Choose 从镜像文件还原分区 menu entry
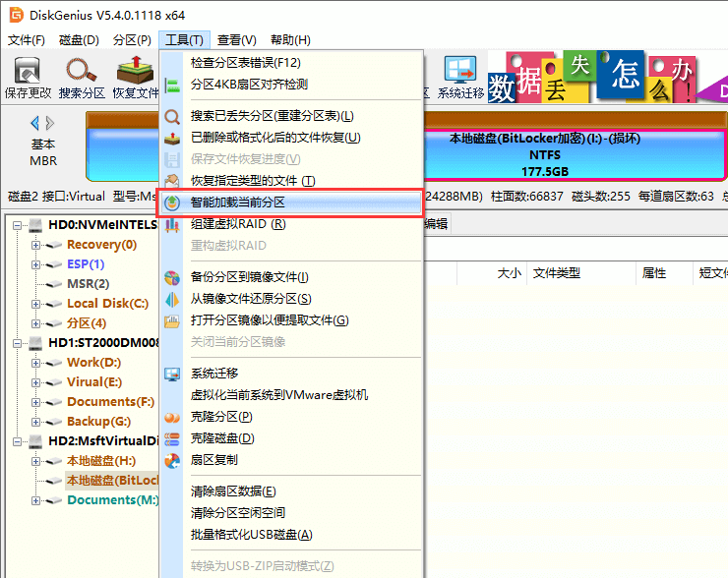This screenshot has height=578, width=728. (x=290, y=299)
